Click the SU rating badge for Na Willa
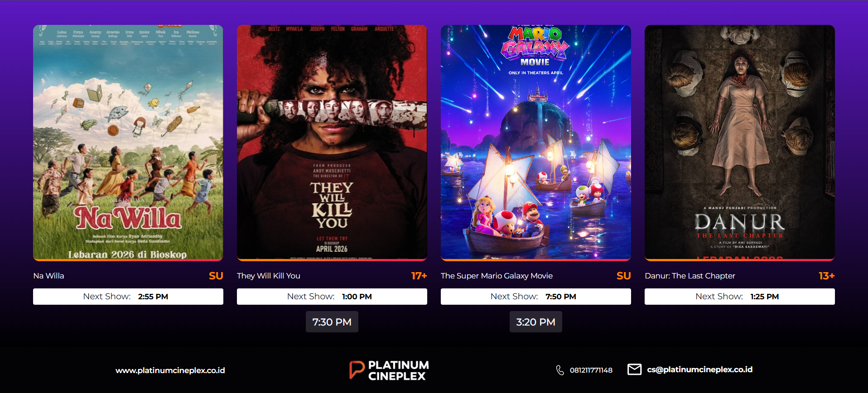This screenshot has width=868, height=393. [x=216, y=276]
